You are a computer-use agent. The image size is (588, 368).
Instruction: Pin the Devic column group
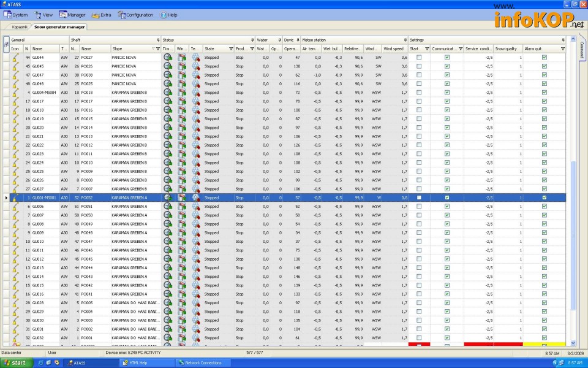[298, 40]
